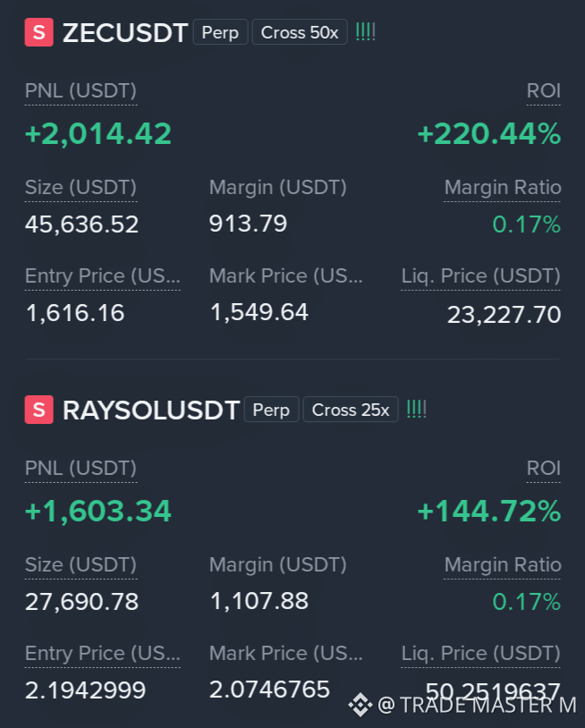585x728 pixels.
Task: Click the Entry Price label above 2.1942999
Action: (x=102, y=654)
